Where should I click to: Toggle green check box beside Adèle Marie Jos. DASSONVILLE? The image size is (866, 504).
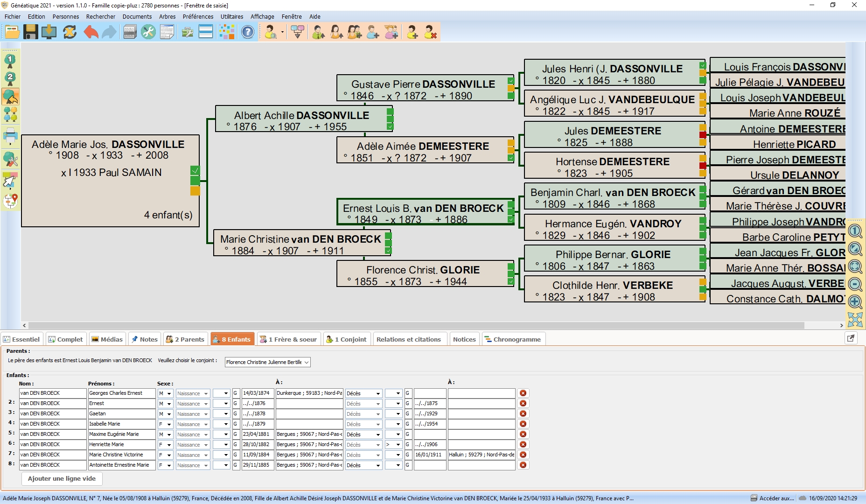pos(195,170)
